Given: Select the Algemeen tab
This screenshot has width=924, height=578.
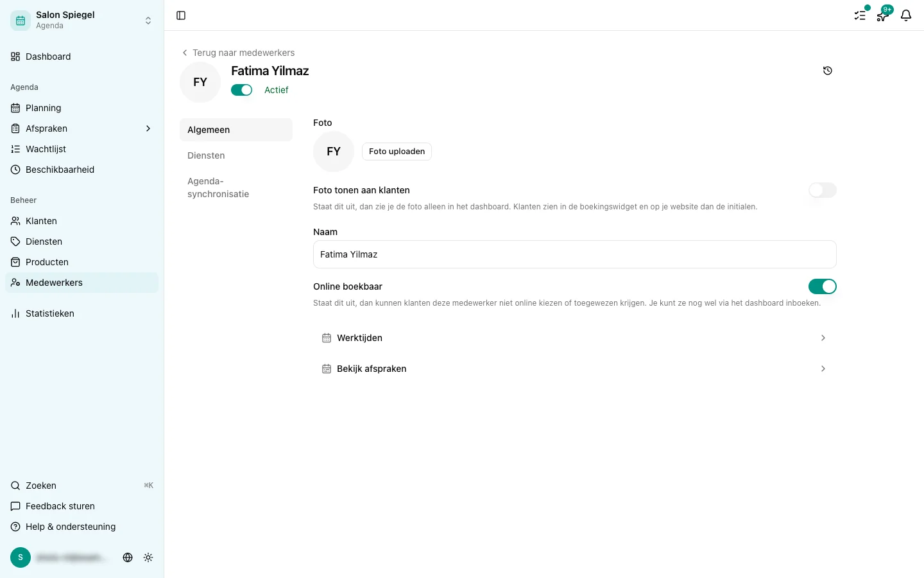Looking at the screenshot, I should [236, 130].
